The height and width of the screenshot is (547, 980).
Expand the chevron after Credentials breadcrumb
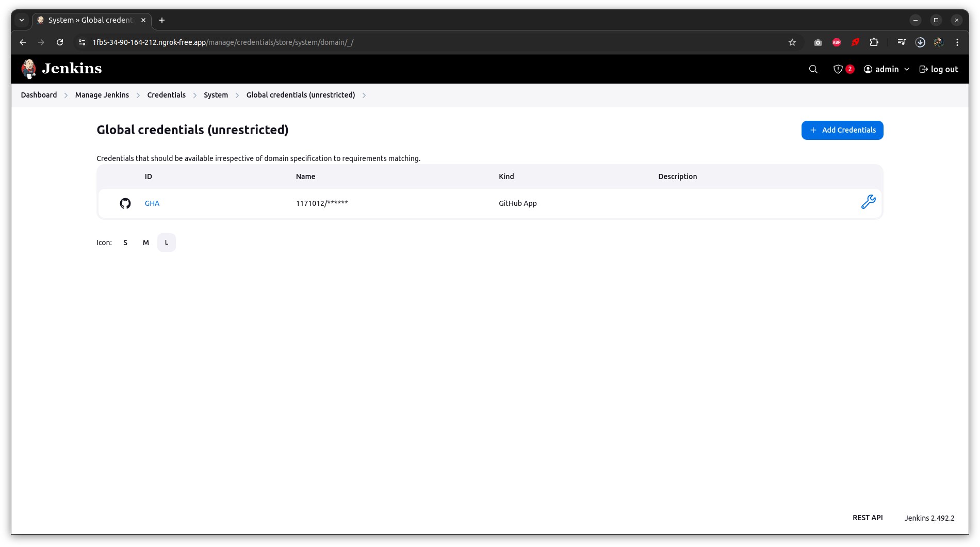point(195,95)
